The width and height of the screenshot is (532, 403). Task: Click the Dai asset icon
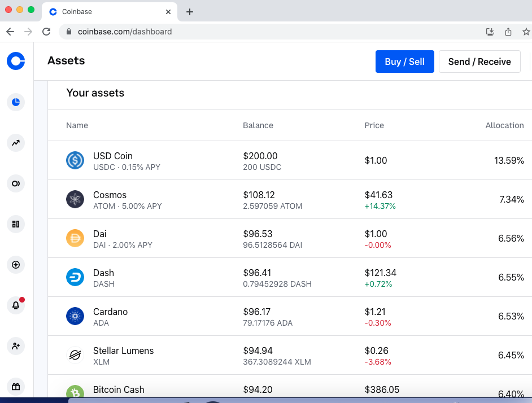tap(75, 238)
